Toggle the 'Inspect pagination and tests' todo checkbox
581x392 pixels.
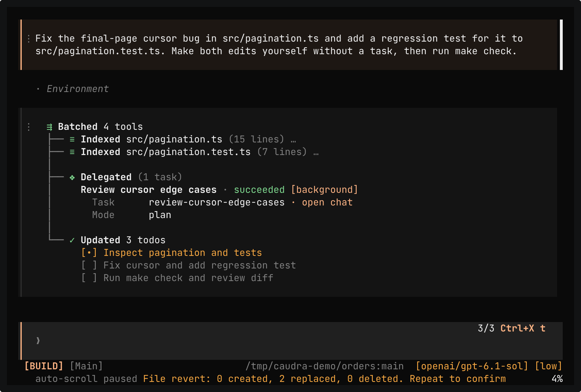[89, 253]
